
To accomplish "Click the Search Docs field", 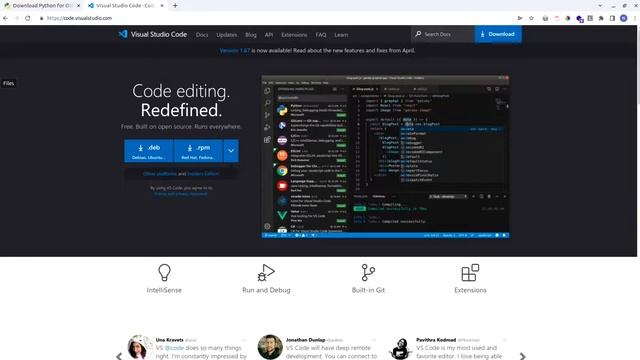I will coord(443,34).
